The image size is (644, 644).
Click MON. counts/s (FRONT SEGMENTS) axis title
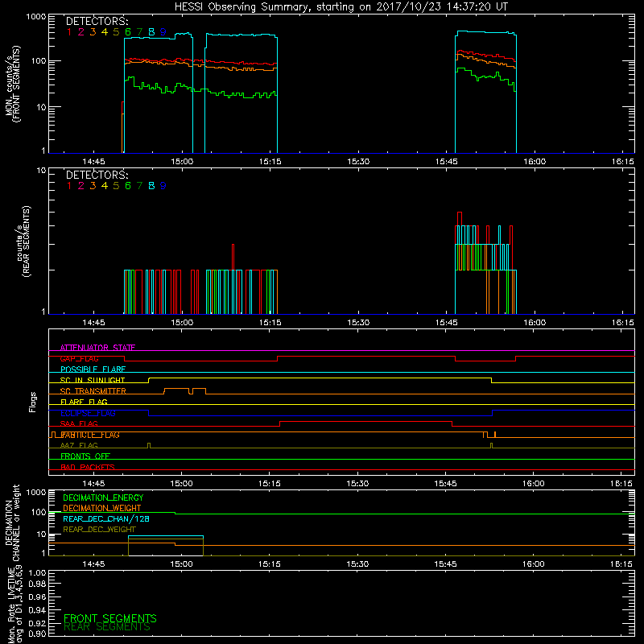(12, 84)
